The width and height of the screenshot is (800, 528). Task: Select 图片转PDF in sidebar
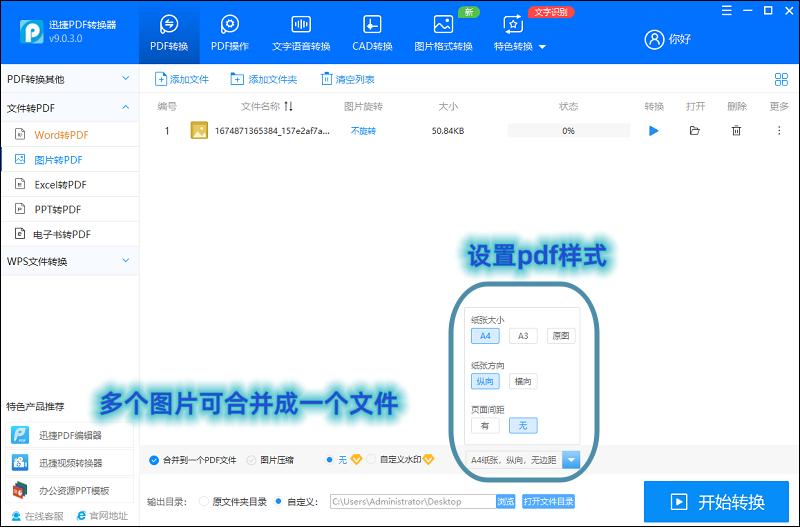point(69,160)
